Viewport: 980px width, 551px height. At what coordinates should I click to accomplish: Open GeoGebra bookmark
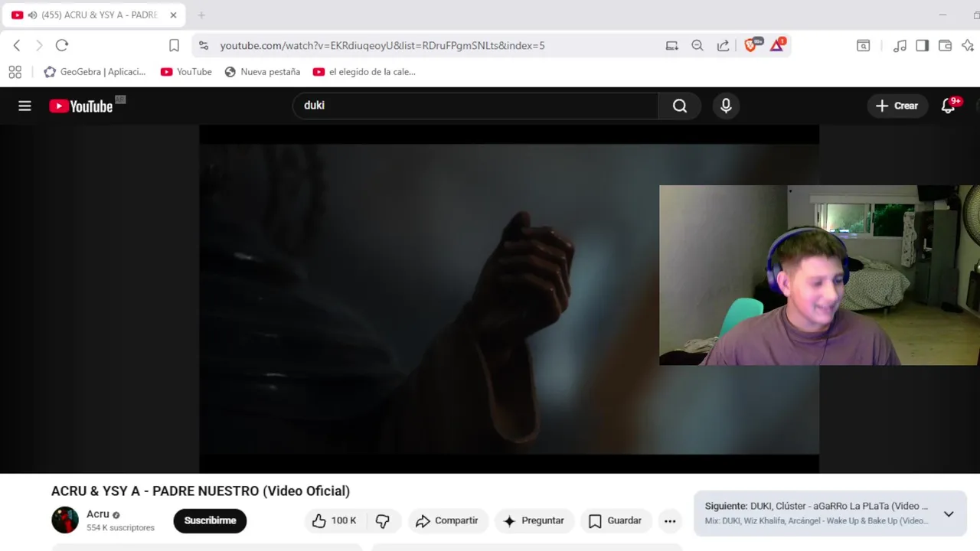95,72
